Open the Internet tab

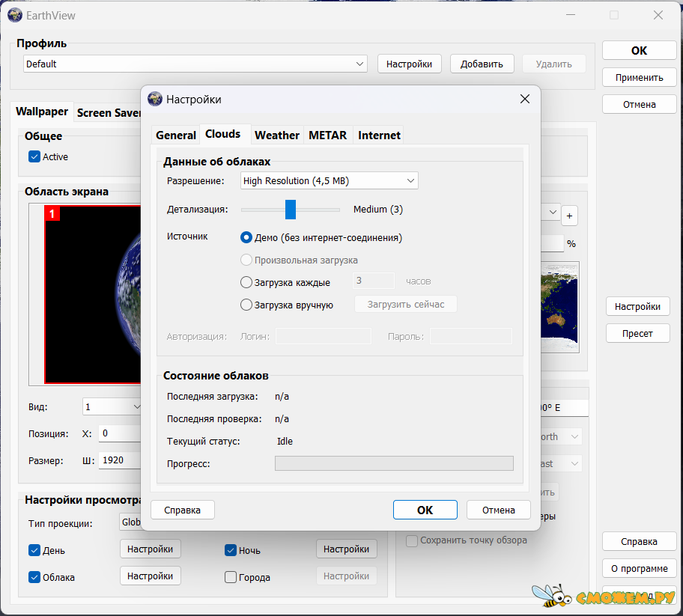click(379, 135)
